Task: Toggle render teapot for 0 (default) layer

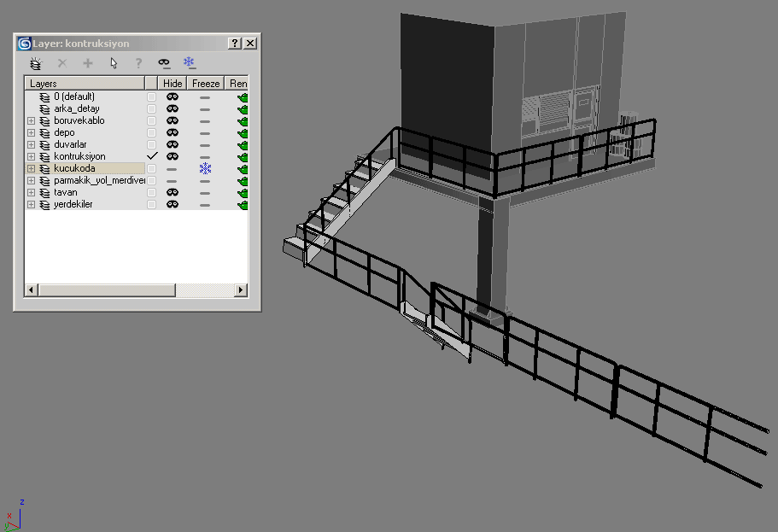Action: 242,97
